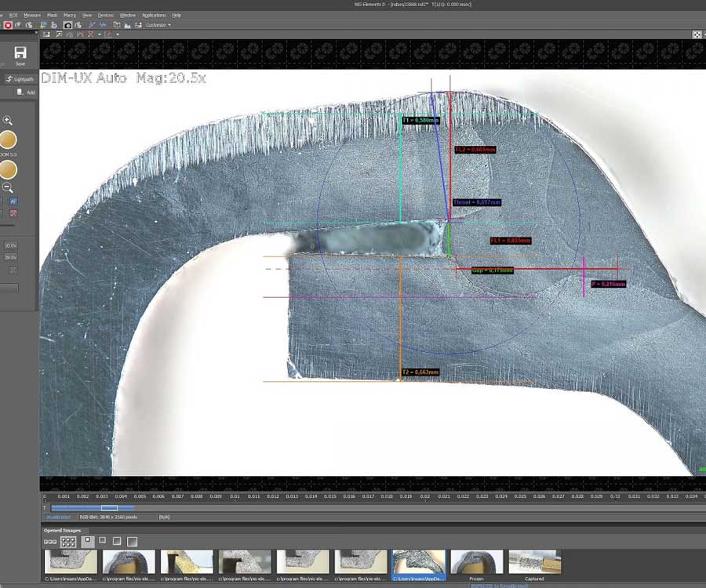706x588 pixels.
Task: Expand the dropdown arrow next to red pencil tool
Action: click(118, 34)
